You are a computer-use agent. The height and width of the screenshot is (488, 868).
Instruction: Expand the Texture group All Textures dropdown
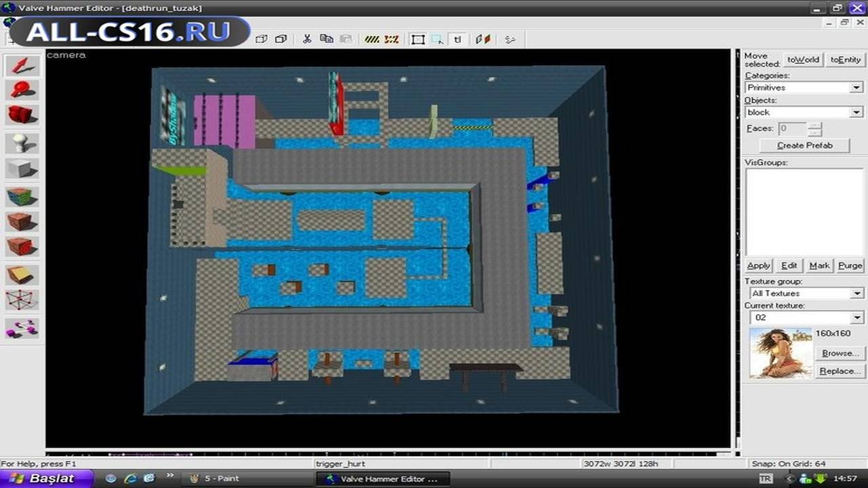[x=806, y=293]
